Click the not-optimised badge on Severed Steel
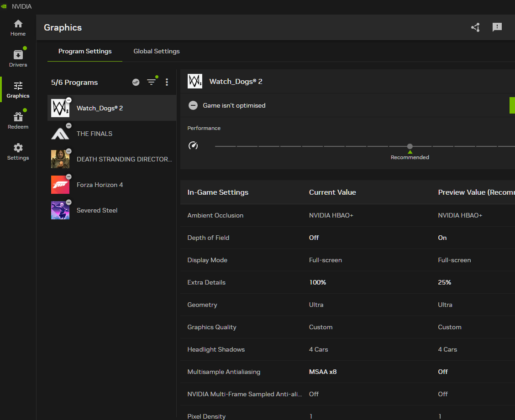Screen dimensions: 515x420 click(x=68, y=202)
